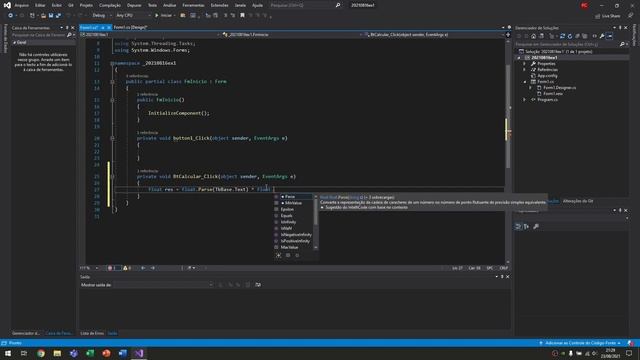The width and height of the screenshot is (640, 360).
Task: Expand the Program.cs node
Action: point(524,100)
